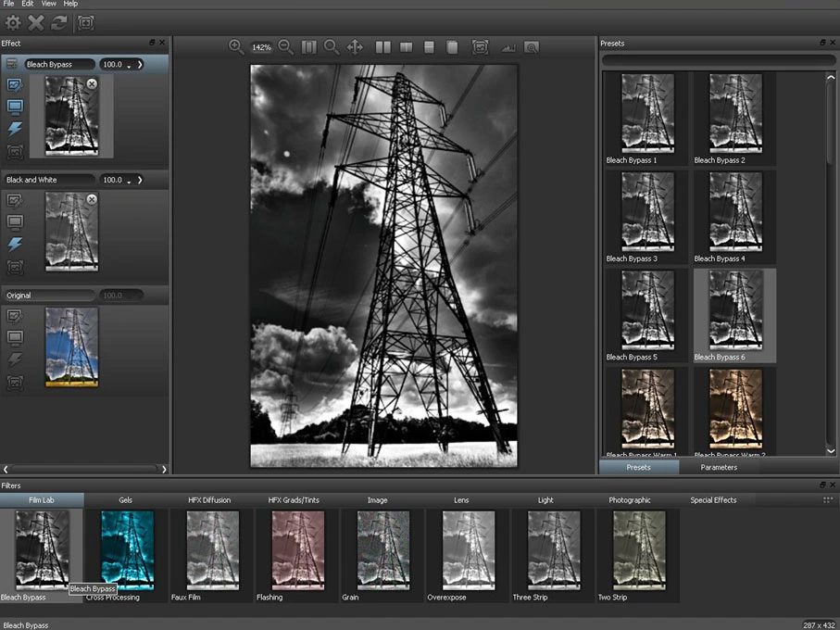
Task: Switch to the Parameters tab
Action: (x=719, y=468)
